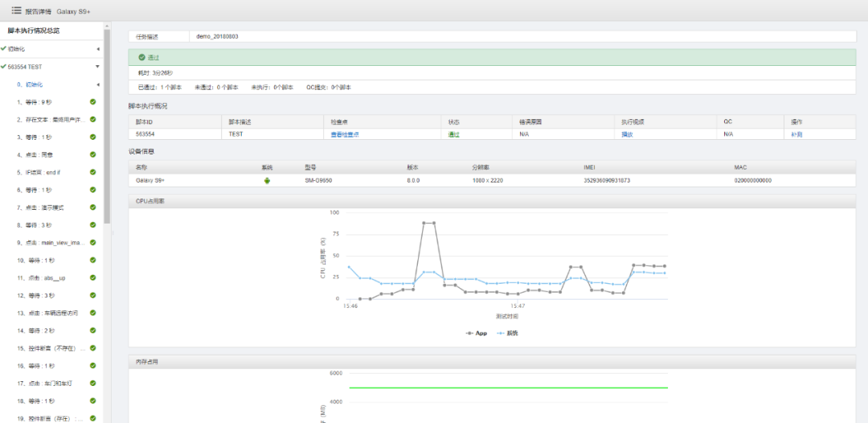The width and height of the screenshot is (868, 423).
Task: Click the green status icon for step 3 等待 1秒
Action: pos(93,137)
